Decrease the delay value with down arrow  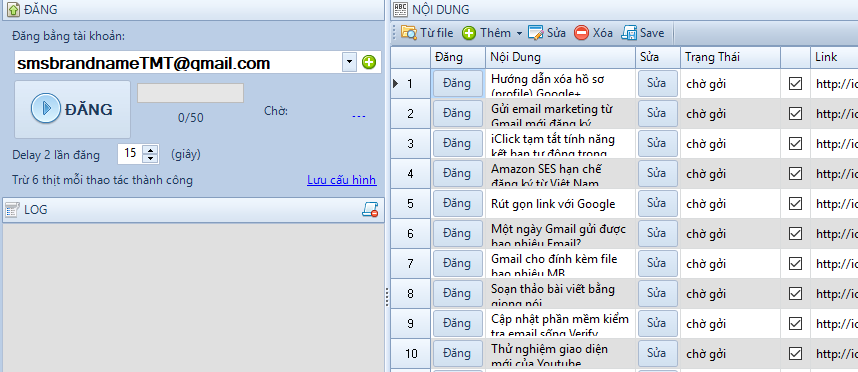(x=150, y=159)
